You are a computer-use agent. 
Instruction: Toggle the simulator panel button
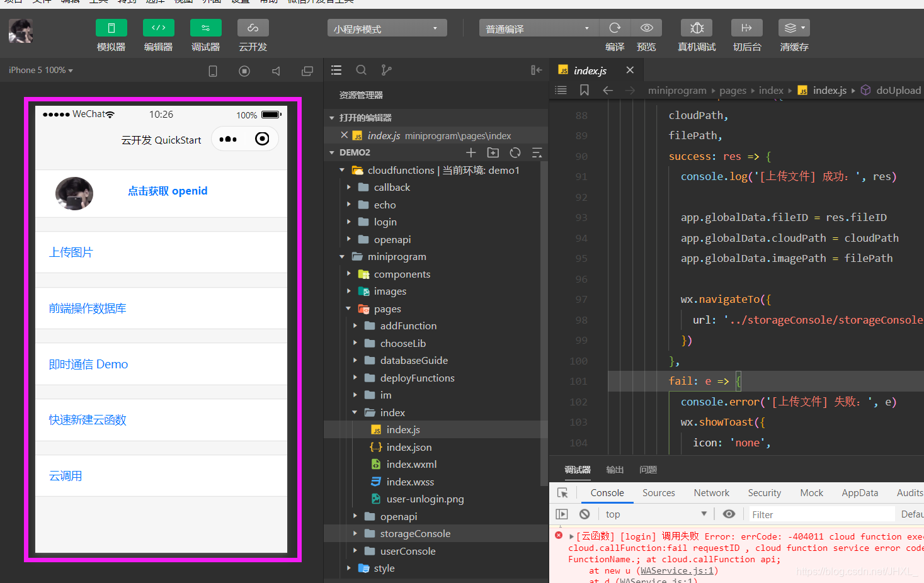point(111,28)
